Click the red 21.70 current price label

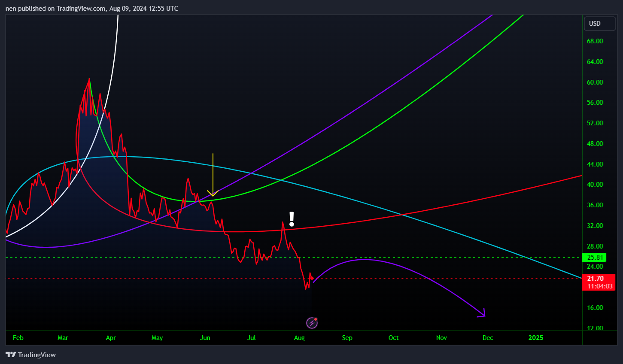pos(595,279)
